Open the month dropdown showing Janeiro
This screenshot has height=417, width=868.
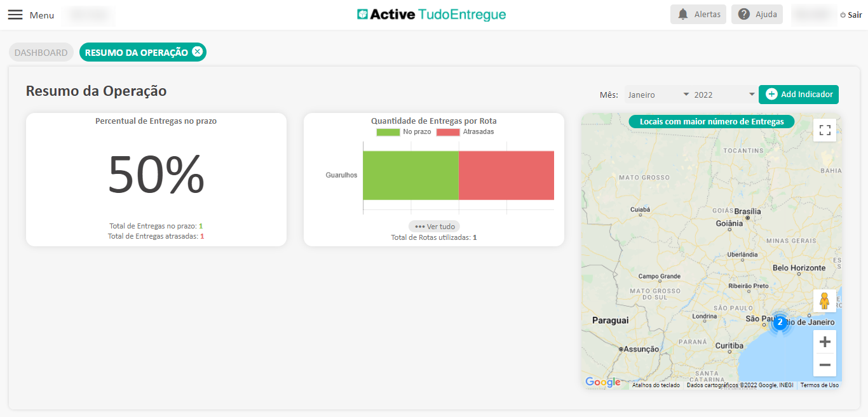coord(658,95)
